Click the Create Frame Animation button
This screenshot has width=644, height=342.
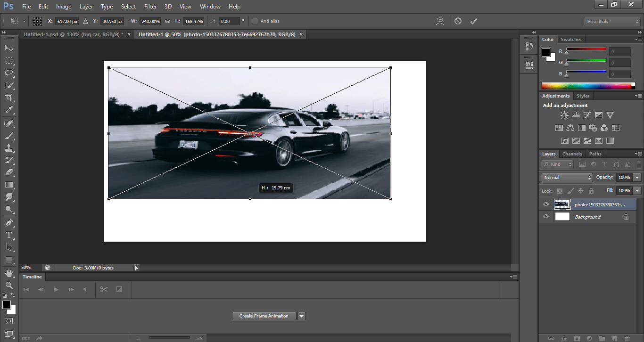[264, 316]
